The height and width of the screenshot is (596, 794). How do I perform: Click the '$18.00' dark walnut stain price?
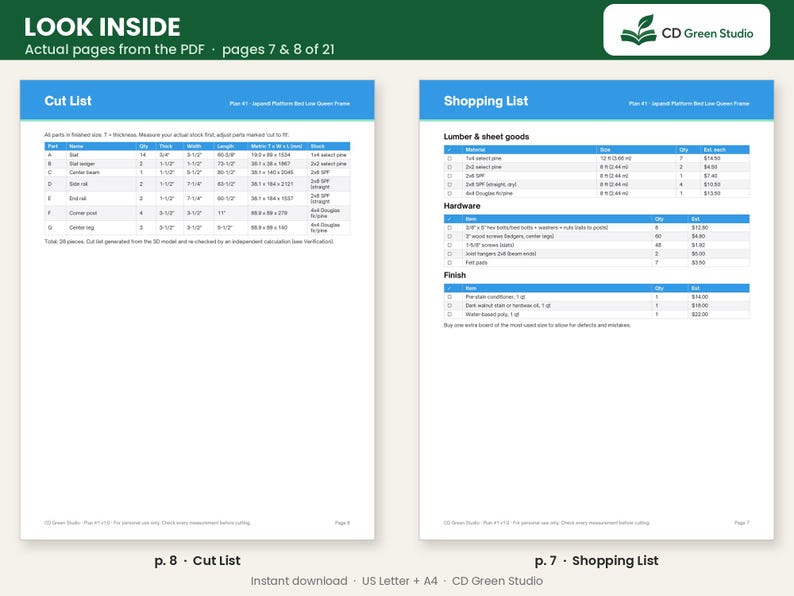pos(700,306)
